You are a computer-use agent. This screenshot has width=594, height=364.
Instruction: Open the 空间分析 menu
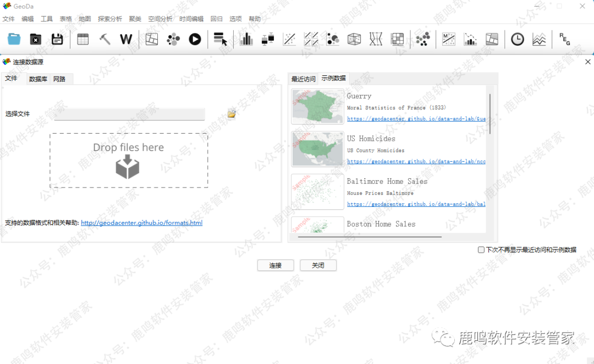160,19
